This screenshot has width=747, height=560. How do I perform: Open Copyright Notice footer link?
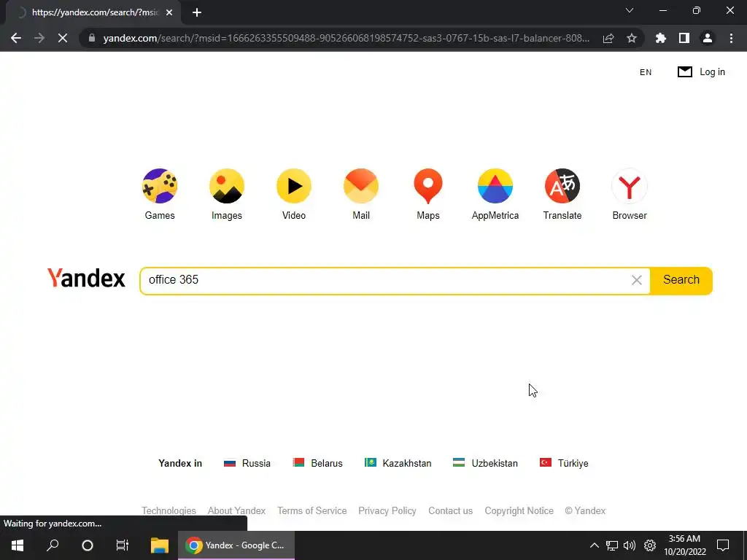(519, 511)
